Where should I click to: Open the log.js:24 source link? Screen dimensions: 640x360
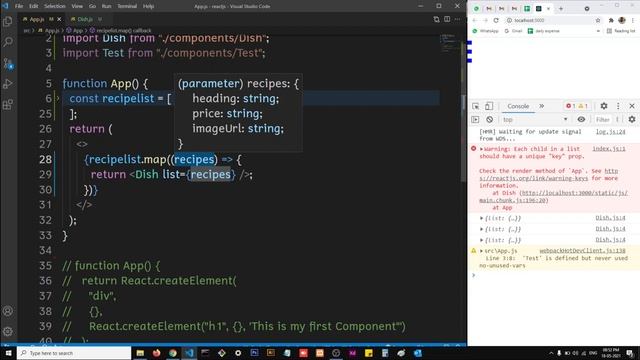610,131
